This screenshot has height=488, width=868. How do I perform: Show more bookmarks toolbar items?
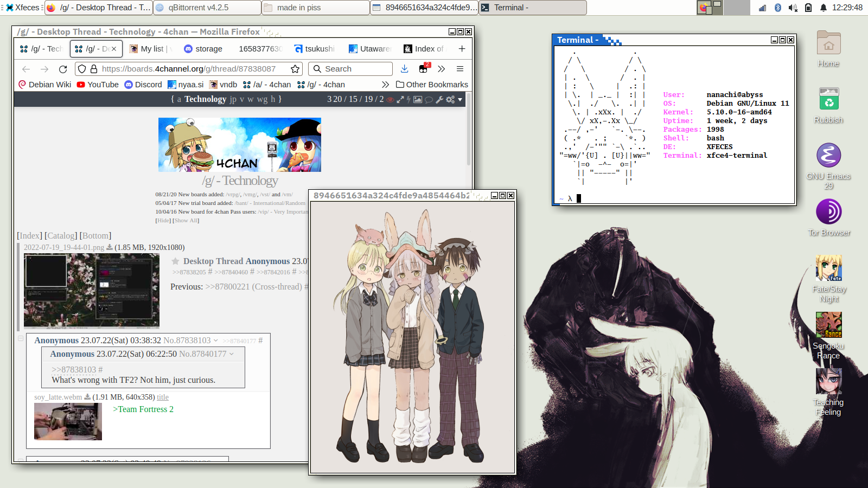click(385, 85)
